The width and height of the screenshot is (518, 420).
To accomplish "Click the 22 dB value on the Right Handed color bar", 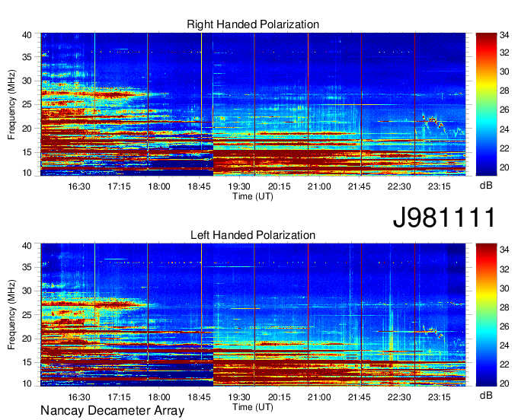I will (x=504, y=148).
